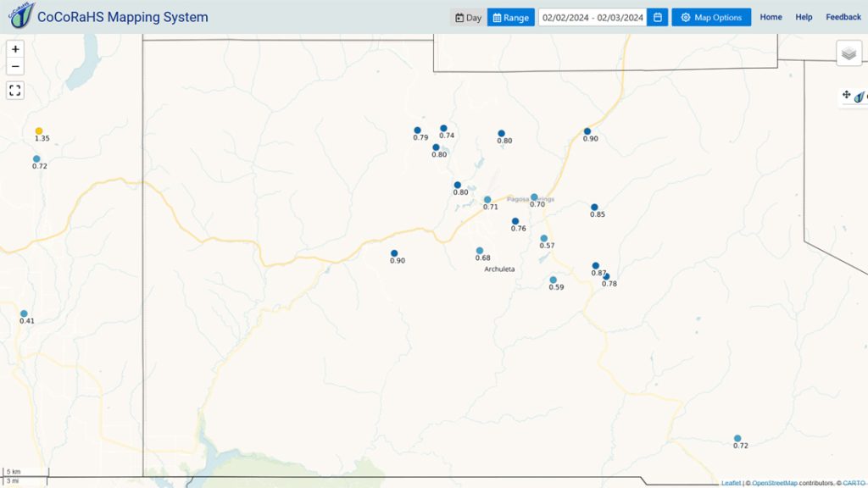This screenshot has width=868, height=488.
Task: Open Map Options
Action: (711, 17)
